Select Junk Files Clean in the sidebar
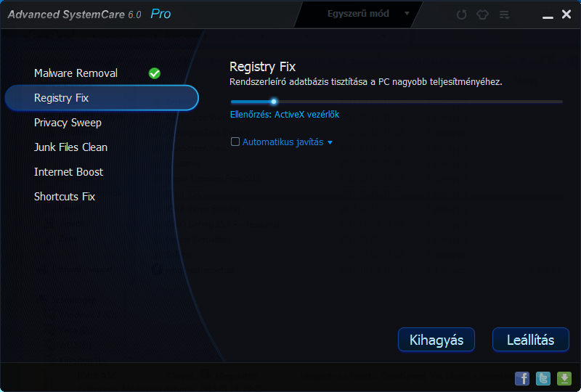 [70, 147]
